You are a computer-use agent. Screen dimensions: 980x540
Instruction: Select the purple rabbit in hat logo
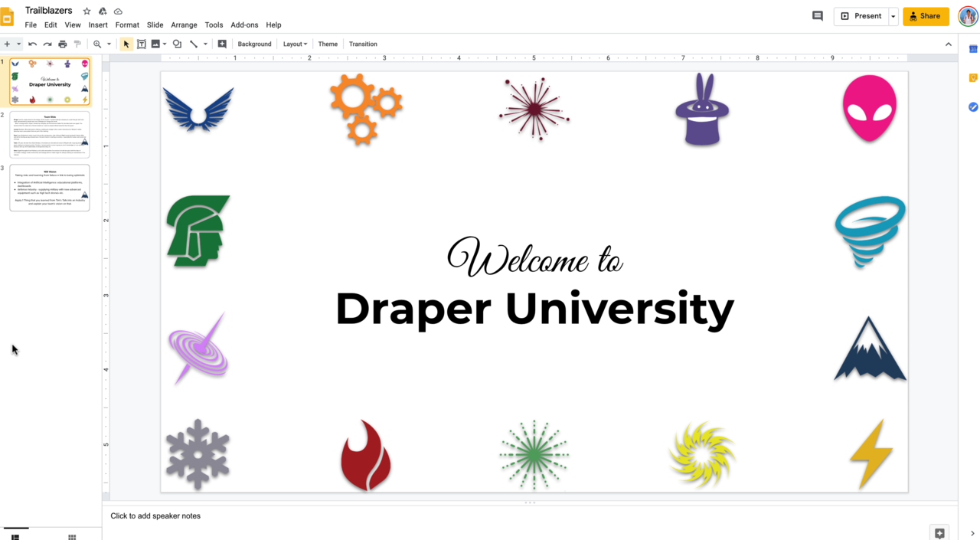[702, 109]
